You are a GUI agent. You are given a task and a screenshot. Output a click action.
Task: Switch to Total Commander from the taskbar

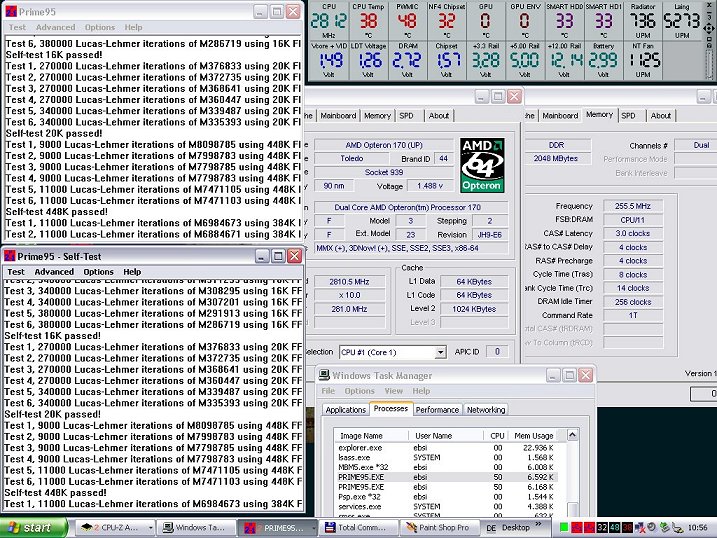pyautogui.click(x=358, y=527)
